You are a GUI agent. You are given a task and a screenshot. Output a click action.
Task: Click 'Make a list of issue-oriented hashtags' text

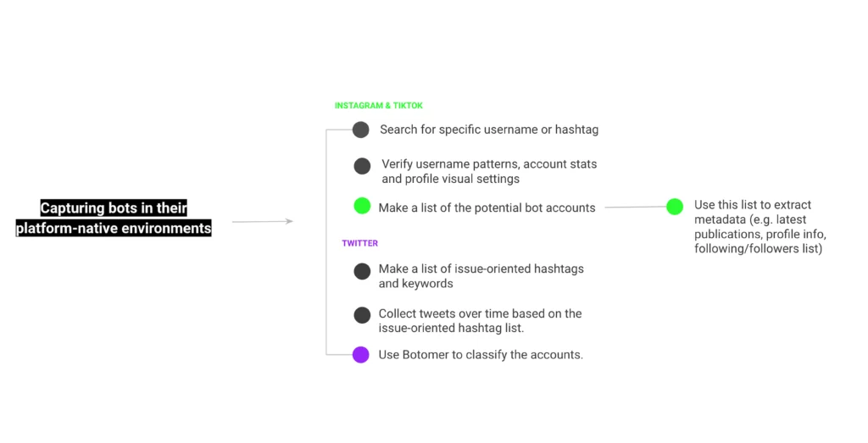coord(481,269)
